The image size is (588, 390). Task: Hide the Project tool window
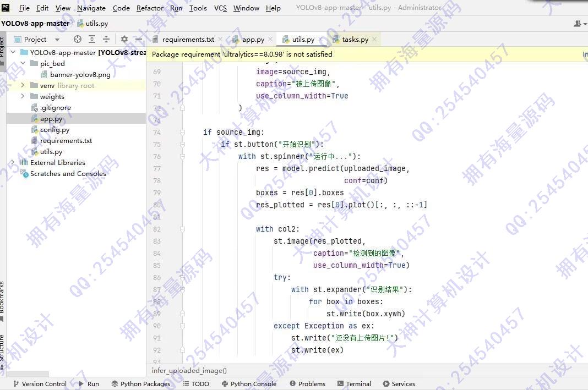[x=139, y=39]
